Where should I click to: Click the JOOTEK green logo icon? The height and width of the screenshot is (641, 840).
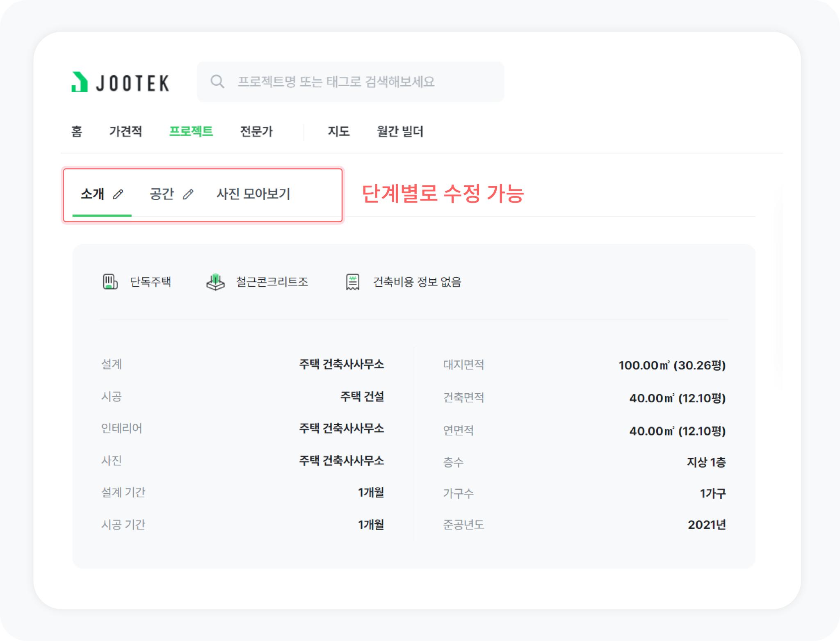point(80,82)
